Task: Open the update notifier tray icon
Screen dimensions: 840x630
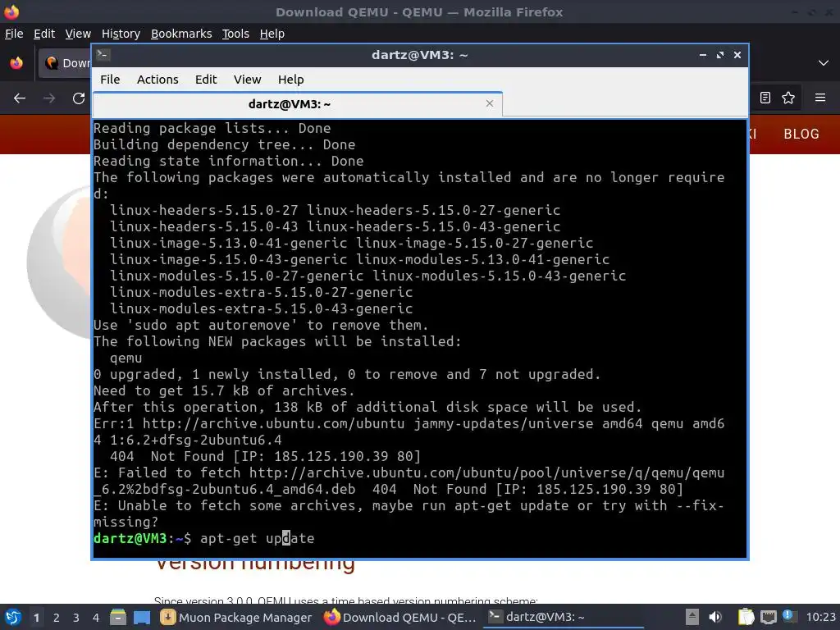Action: pos(788,616)
